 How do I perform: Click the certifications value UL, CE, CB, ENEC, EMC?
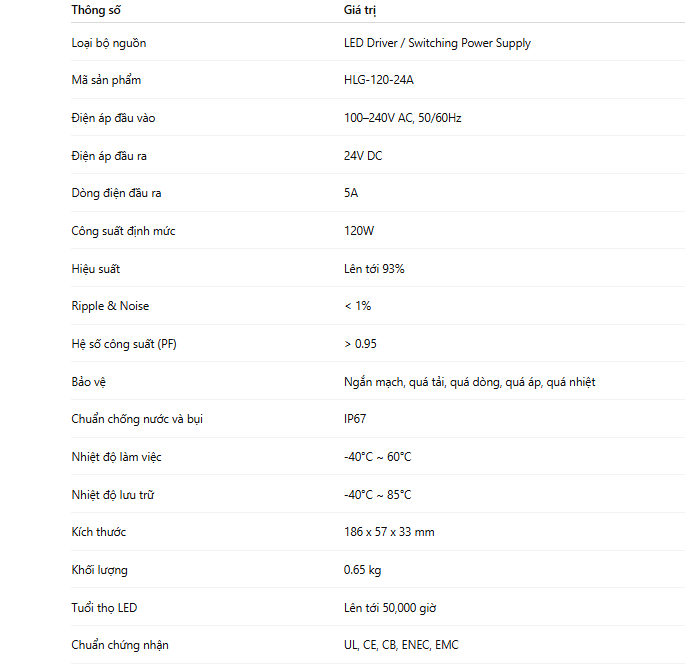[x=401, y=645]
